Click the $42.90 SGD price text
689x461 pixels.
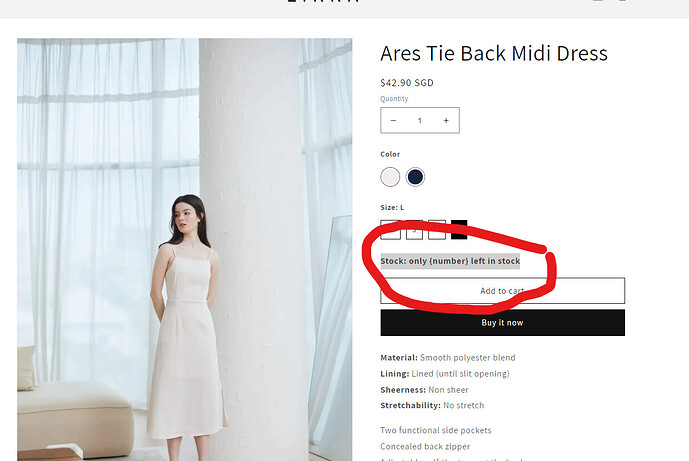pyautogui.click(x=407, y=83)
